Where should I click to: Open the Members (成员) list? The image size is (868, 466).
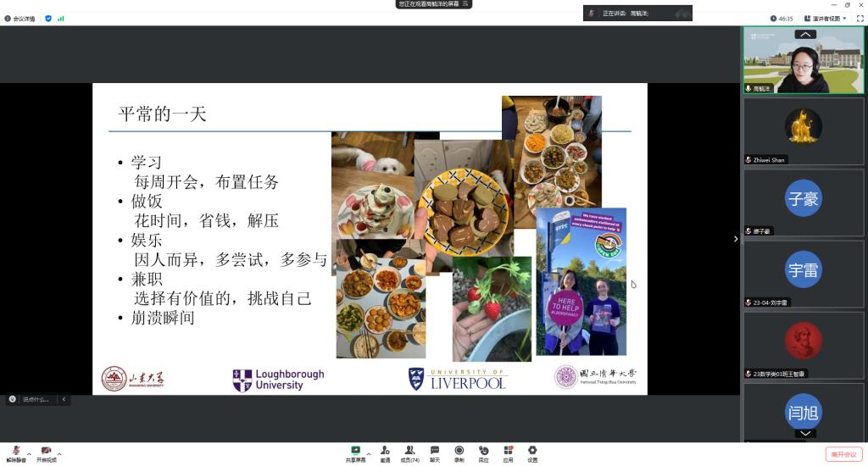click(x=409, y=452)
